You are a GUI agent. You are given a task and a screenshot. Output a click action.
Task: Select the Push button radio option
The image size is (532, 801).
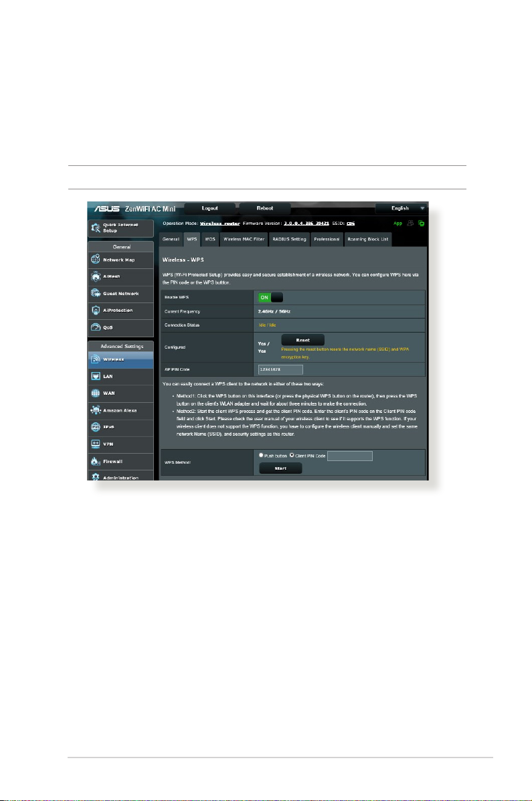(261, 455)
